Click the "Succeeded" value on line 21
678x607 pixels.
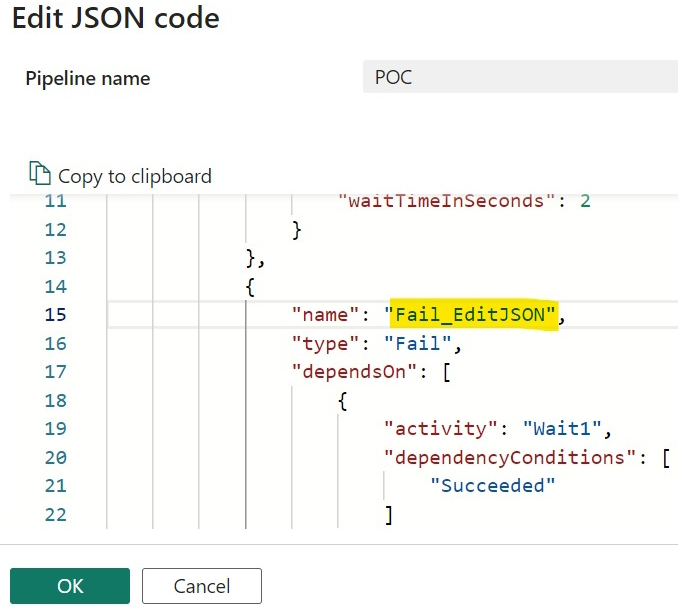[x=493, y=486]
